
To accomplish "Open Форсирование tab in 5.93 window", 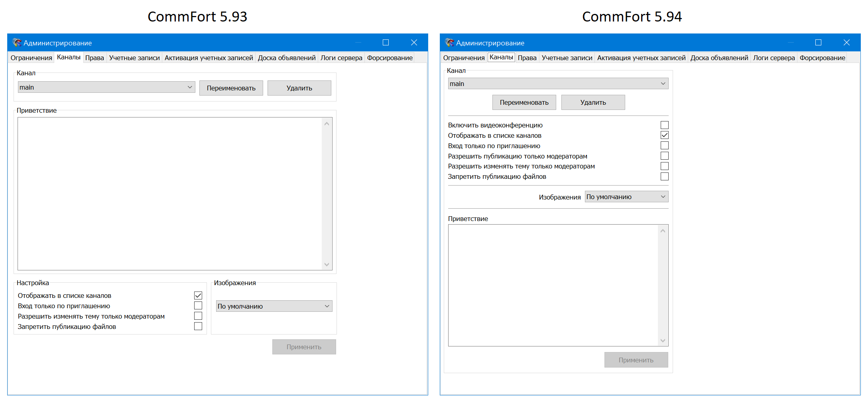I will [x=390, y=58].
